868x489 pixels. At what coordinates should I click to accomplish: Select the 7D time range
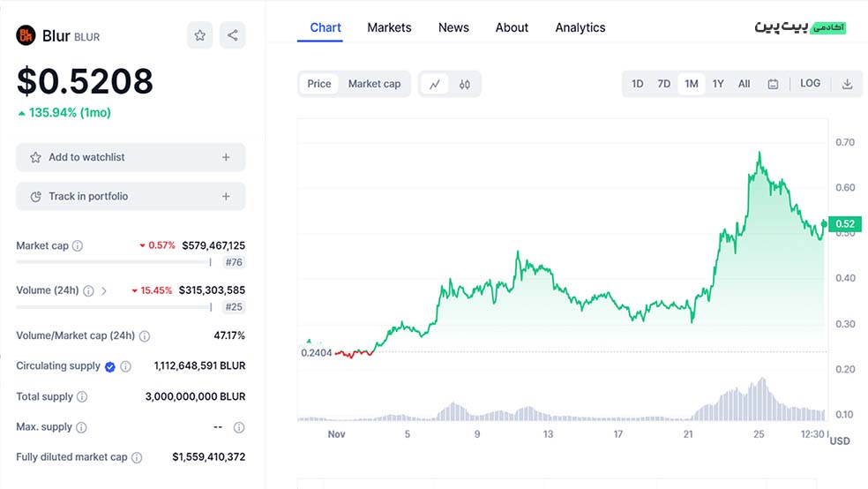(664, 84)
